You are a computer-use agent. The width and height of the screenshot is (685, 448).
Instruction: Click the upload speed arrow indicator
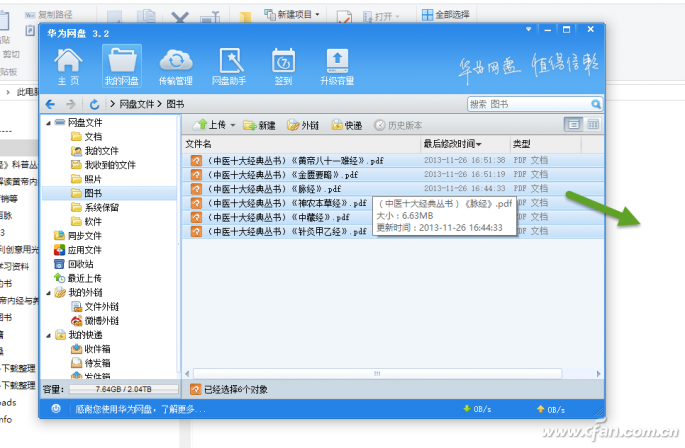pyautogui.click(x=540, y=409)
